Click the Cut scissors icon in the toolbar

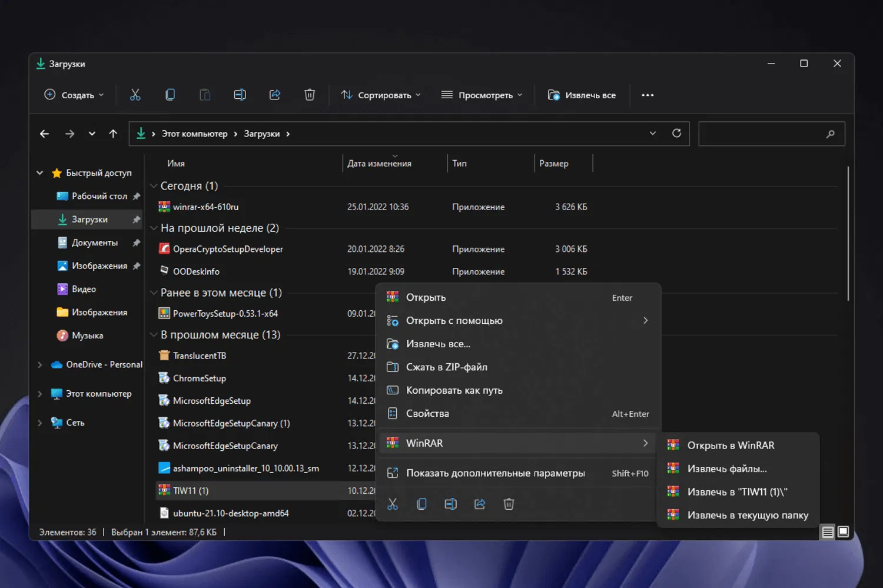tap(135, 95)
